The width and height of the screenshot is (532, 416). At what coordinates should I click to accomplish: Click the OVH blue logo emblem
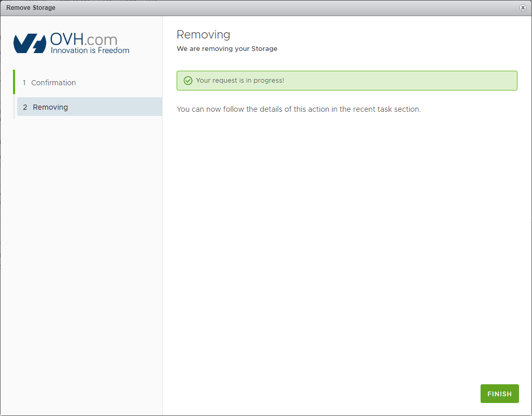(30, 44)
